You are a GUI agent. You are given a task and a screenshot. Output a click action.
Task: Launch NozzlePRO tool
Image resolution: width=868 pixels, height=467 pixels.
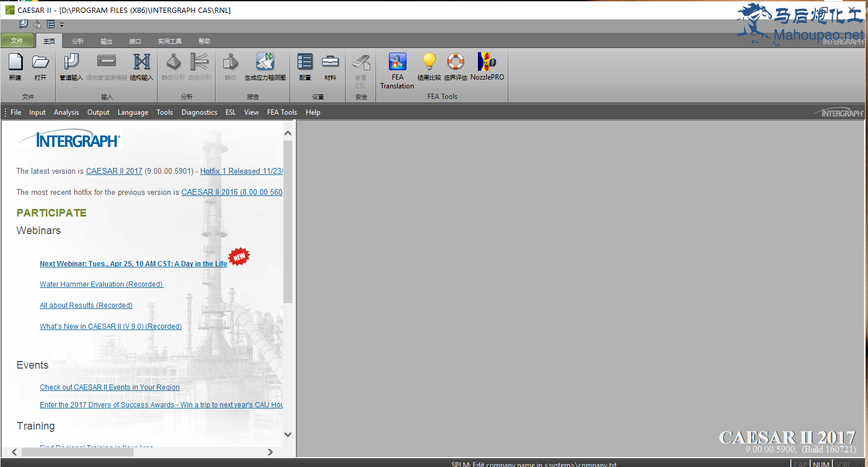(487, 67)
